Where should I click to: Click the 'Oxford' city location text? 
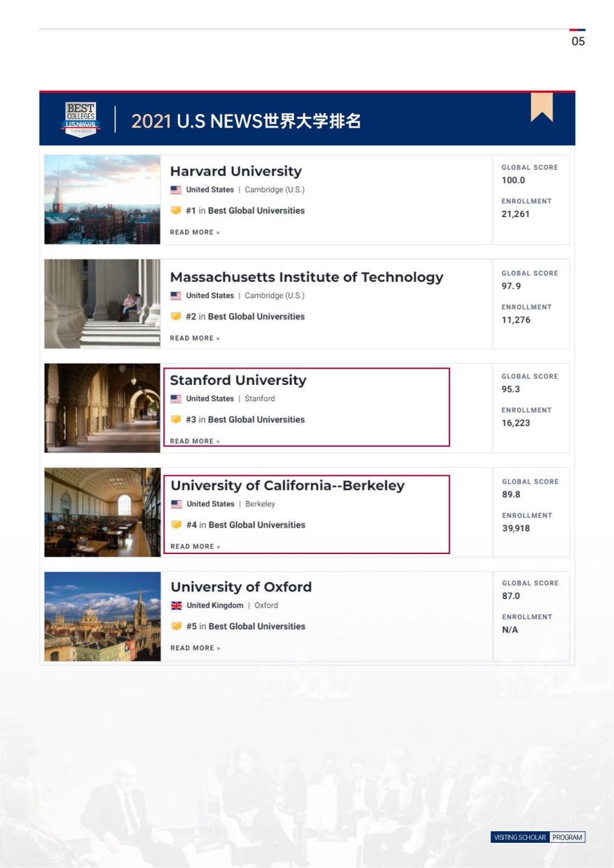pos(267,605)
